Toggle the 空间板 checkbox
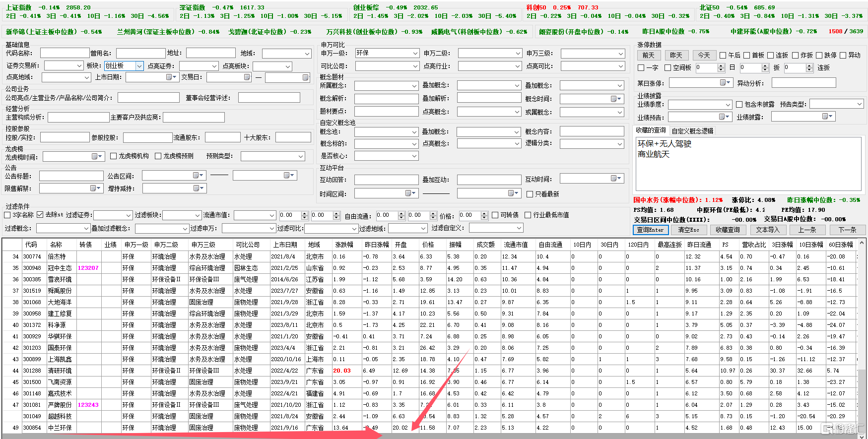868x439 pixels. point(668,67)
